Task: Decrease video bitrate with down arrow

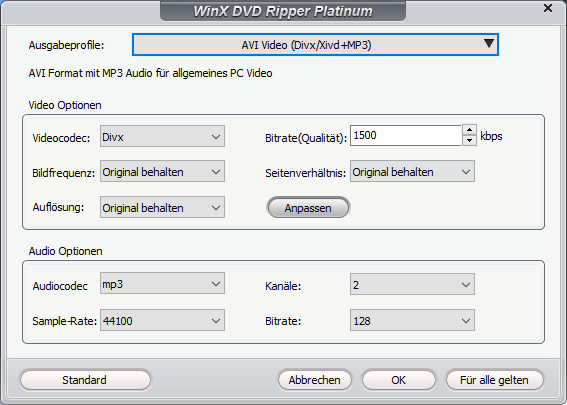Action: [469, 140]
